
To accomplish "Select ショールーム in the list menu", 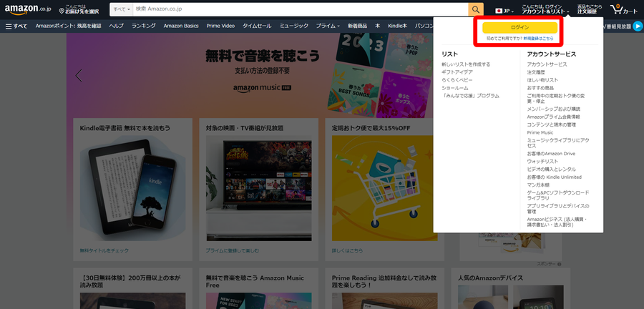I will coord(454,88).
